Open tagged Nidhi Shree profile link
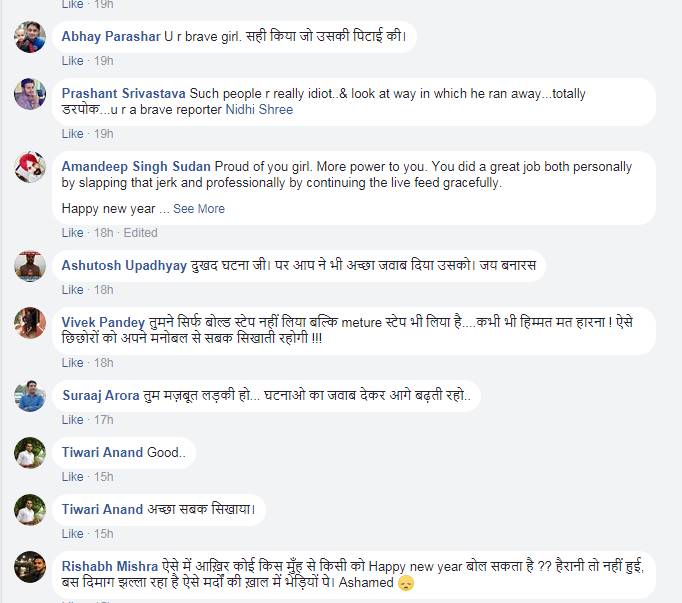 (259, 110)
